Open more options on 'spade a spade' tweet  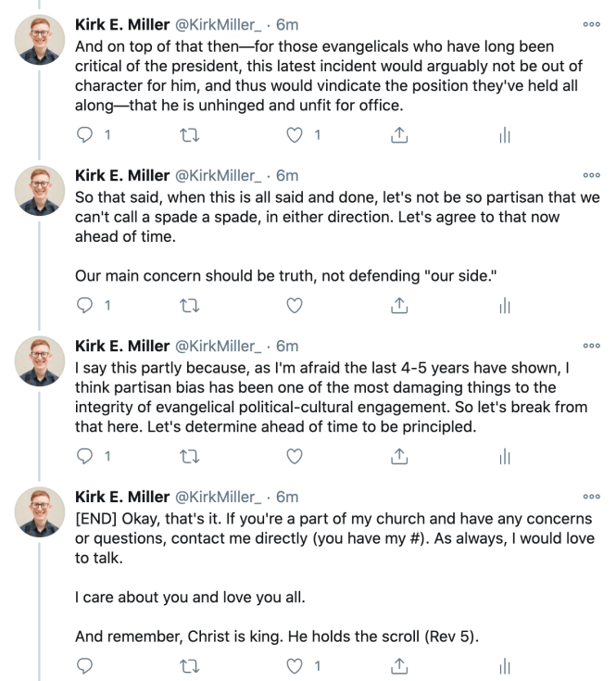pyautogui.click(x=593, y=176)
